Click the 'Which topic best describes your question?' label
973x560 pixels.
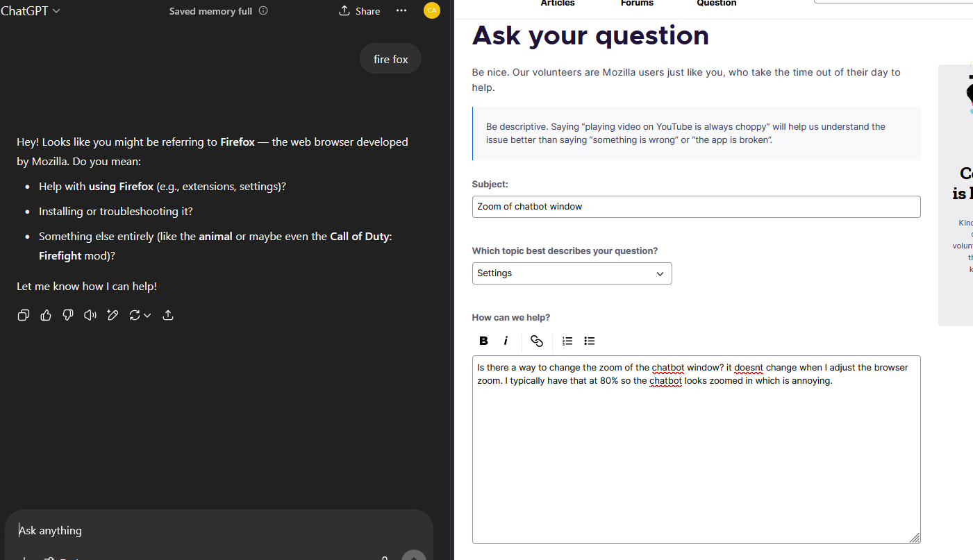[565, 251]
